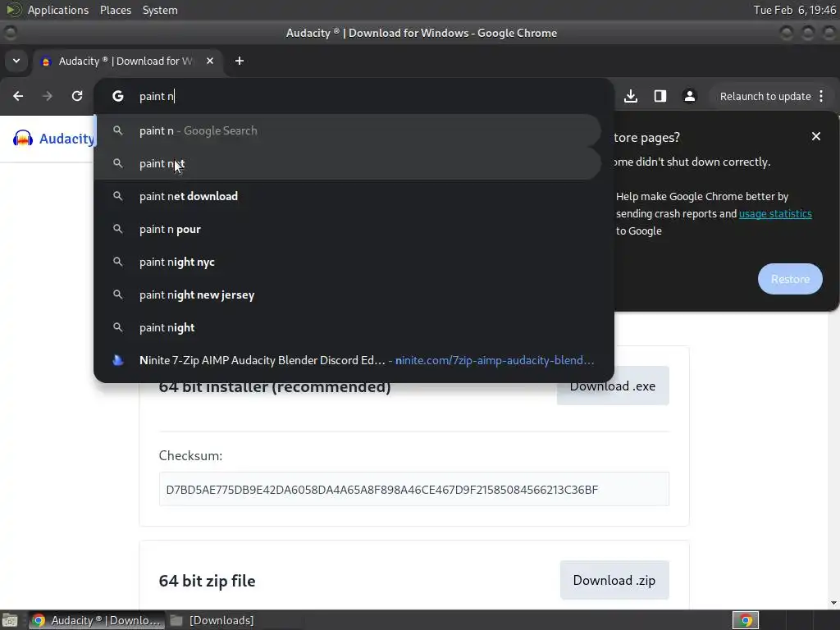
Task: Click the Google G icon in the omnibox
Action: [118, 97]
